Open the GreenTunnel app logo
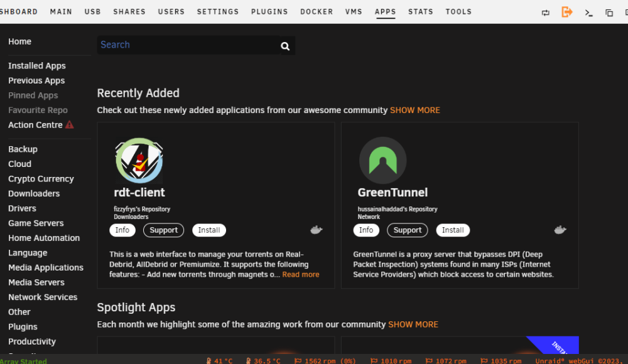Viewport: 628px width, 364px height. [382, 161]
